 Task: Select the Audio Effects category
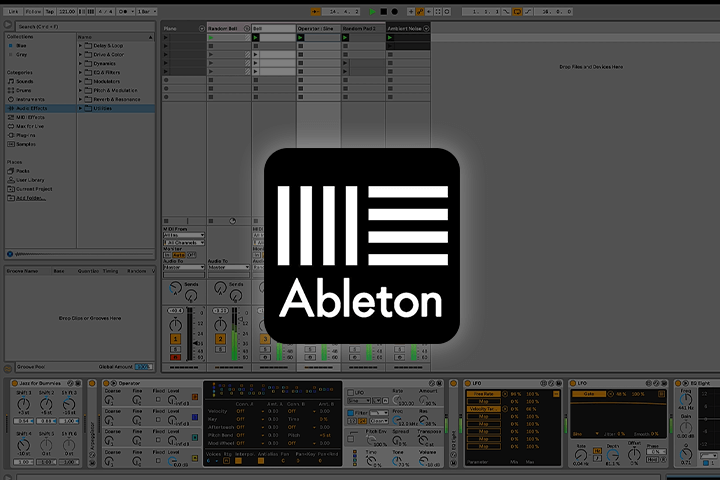tap(40, 108)
